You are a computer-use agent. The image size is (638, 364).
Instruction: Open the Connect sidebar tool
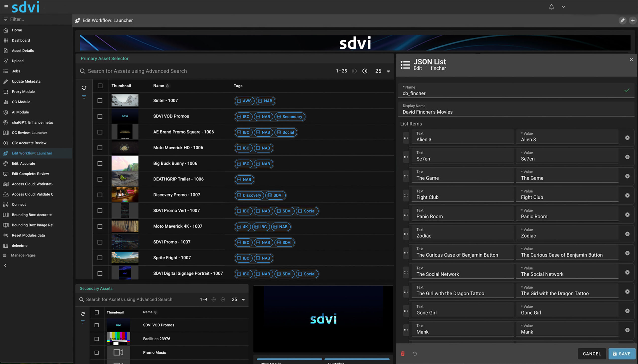pos(18,204)
